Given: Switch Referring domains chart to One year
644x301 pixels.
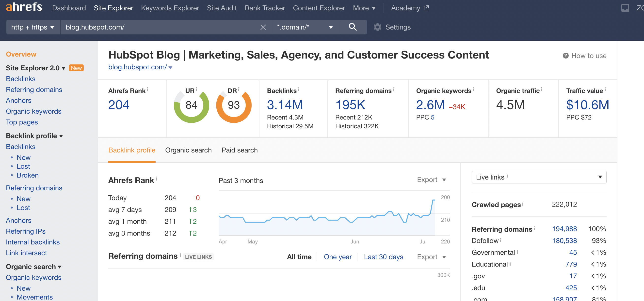Looking at the screenshot, I should 338,256.
